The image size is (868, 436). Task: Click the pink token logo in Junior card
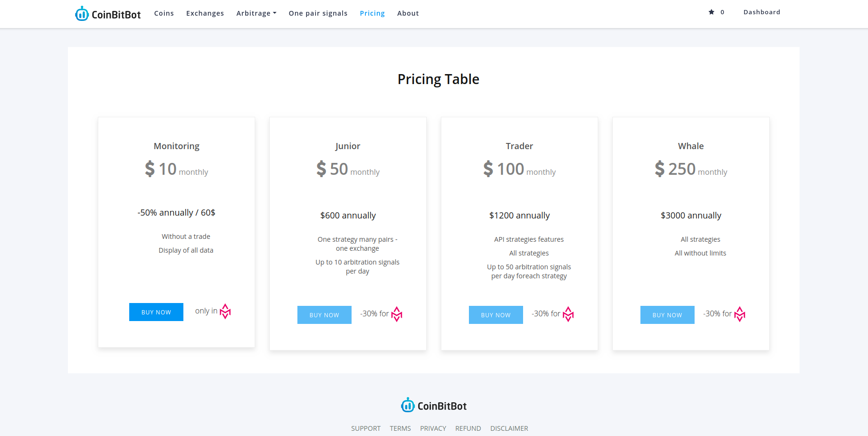(397, 314)
